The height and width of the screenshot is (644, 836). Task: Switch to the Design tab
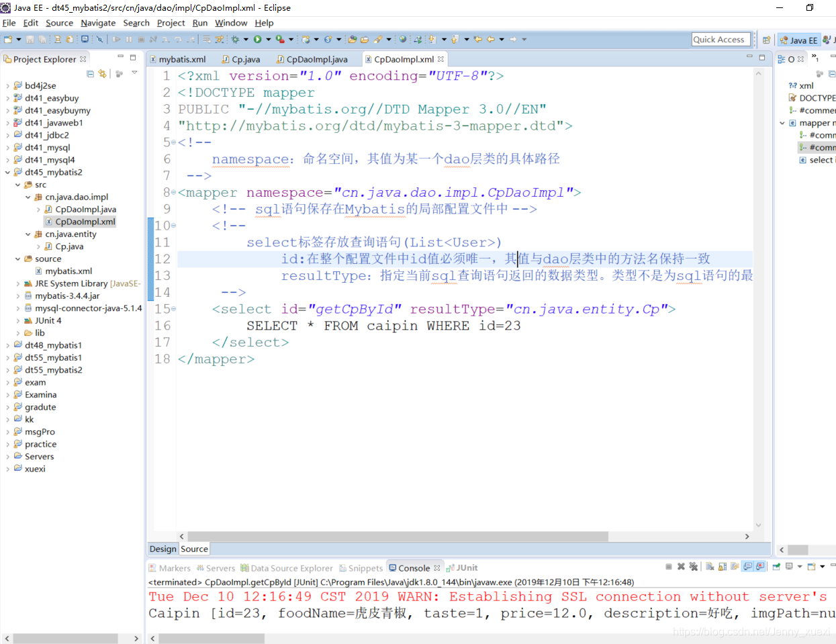pyautogui.click(x=163, y=549)
